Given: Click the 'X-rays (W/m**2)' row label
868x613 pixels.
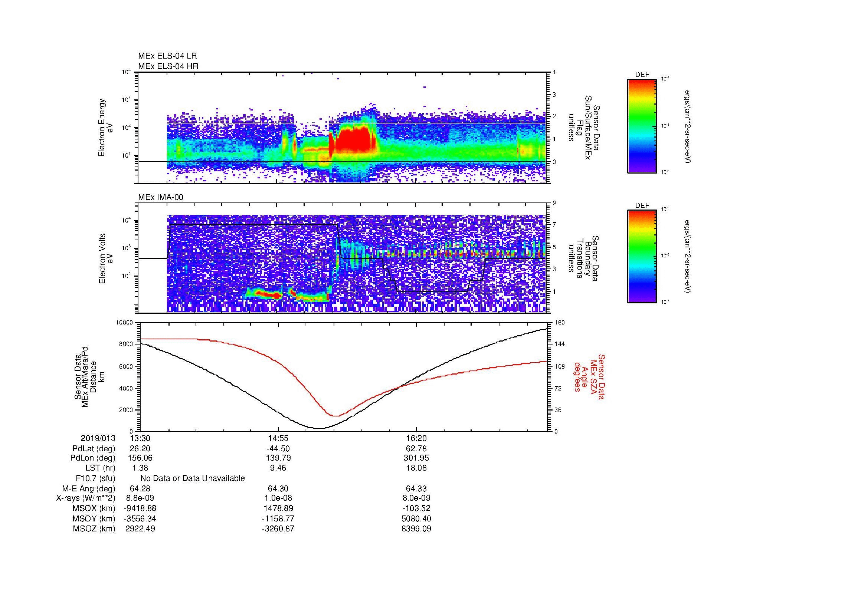Looking at the screenshot, I should tap(85, 498).
